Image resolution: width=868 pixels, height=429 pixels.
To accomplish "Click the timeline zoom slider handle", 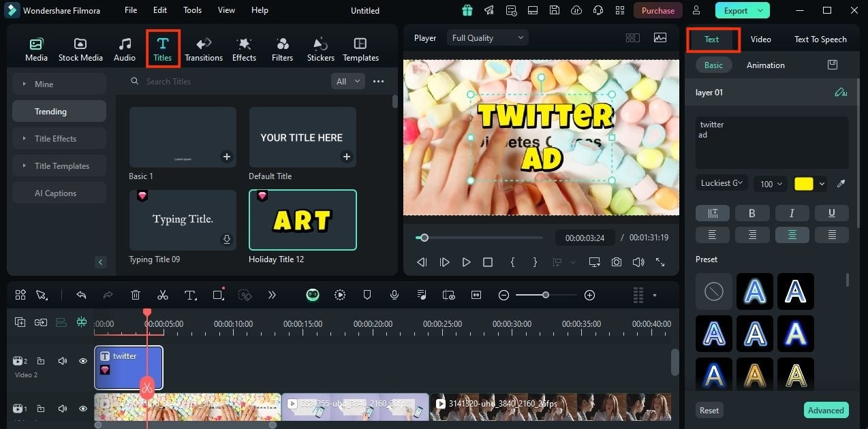I will click(x=546, y=295).
